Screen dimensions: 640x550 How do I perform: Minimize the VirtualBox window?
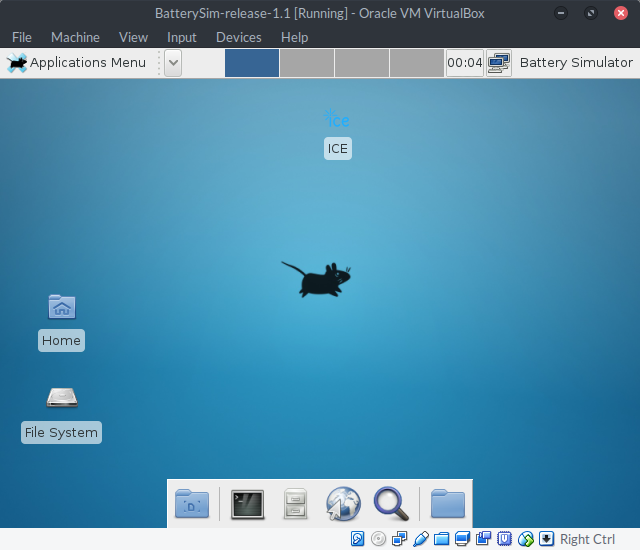pos(561,13)
